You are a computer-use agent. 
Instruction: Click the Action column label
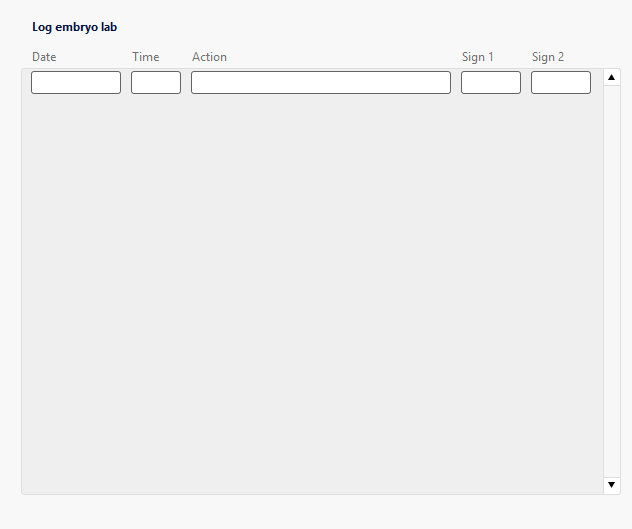pos(209,57)
